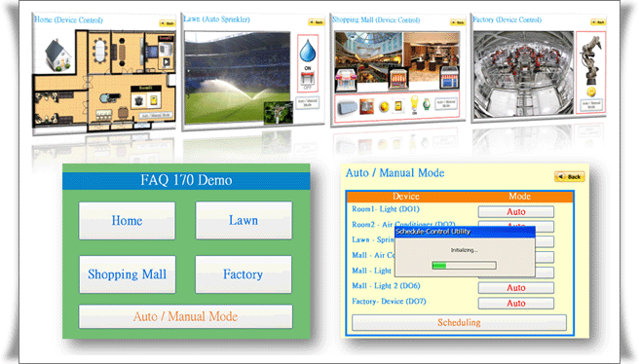
Task: Click the Initializing progress bar
Action: pyautogui.click(x=464, y=266)
